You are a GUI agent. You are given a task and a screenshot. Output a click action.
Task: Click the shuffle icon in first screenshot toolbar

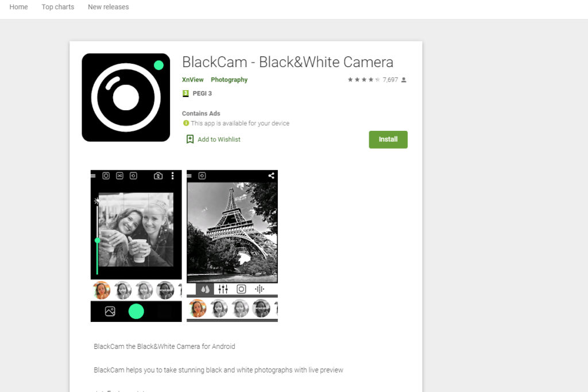[119, 176]
